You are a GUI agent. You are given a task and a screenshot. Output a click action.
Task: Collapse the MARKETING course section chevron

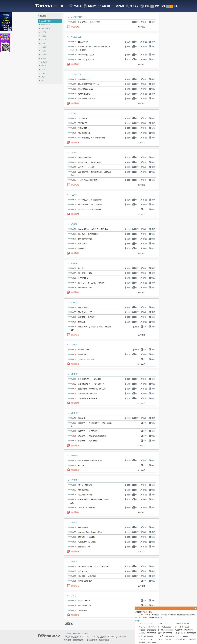tap(68, 17)
